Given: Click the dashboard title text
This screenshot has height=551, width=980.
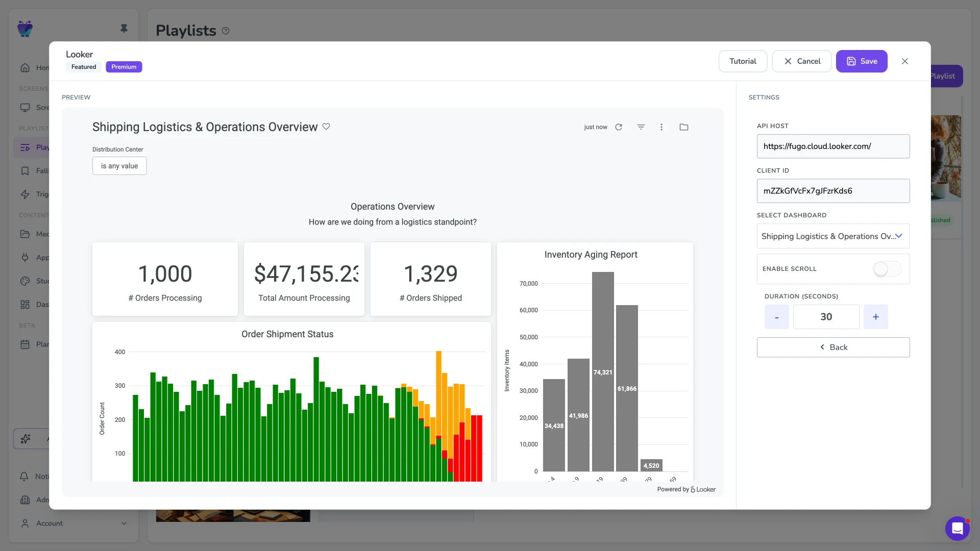Looking at the screenshot, I should (205, 127).
